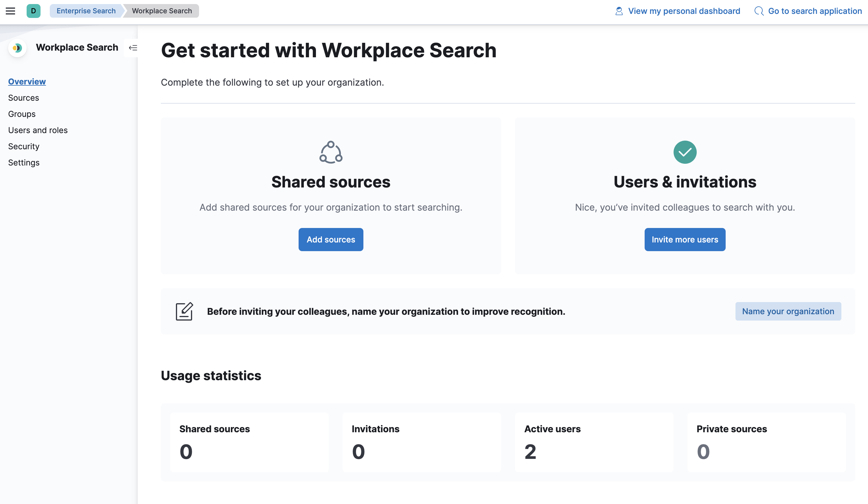
Task: Click the Shared sources nodes icon
Action: [x=331, y=152]
